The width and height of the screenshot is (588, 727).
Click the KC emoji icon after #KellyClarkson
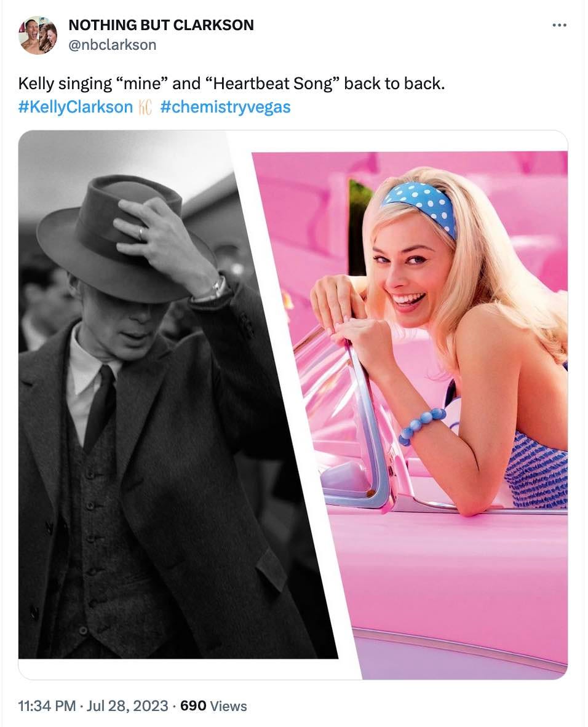tap(145, 107)
